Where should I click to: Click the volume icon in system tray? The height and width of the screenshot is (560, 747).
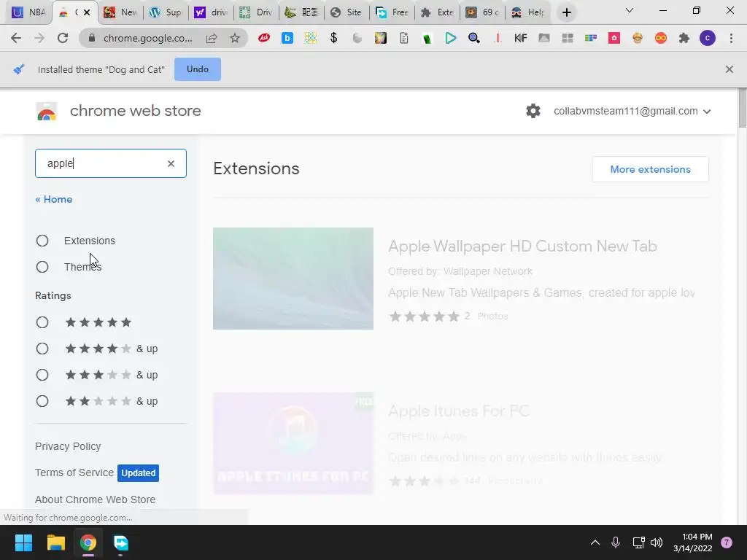(x=657, y=542)
